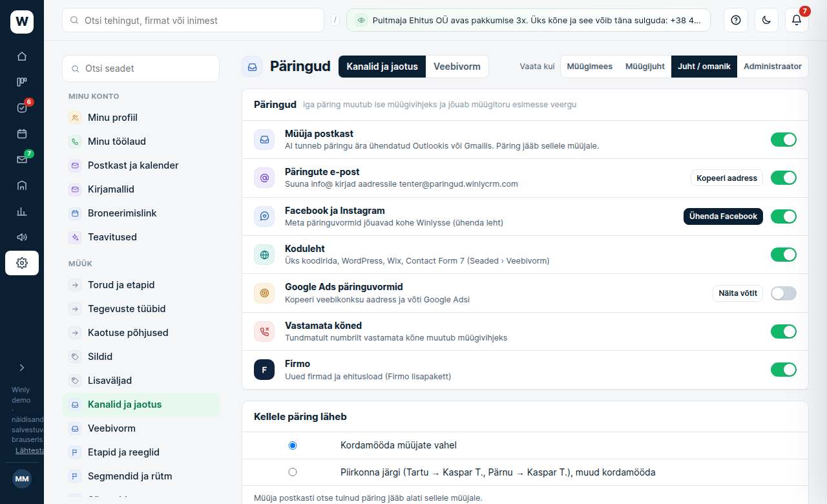Click the help question mark icon
Viewport: 827px width, 504px height.
coord(735,20)
